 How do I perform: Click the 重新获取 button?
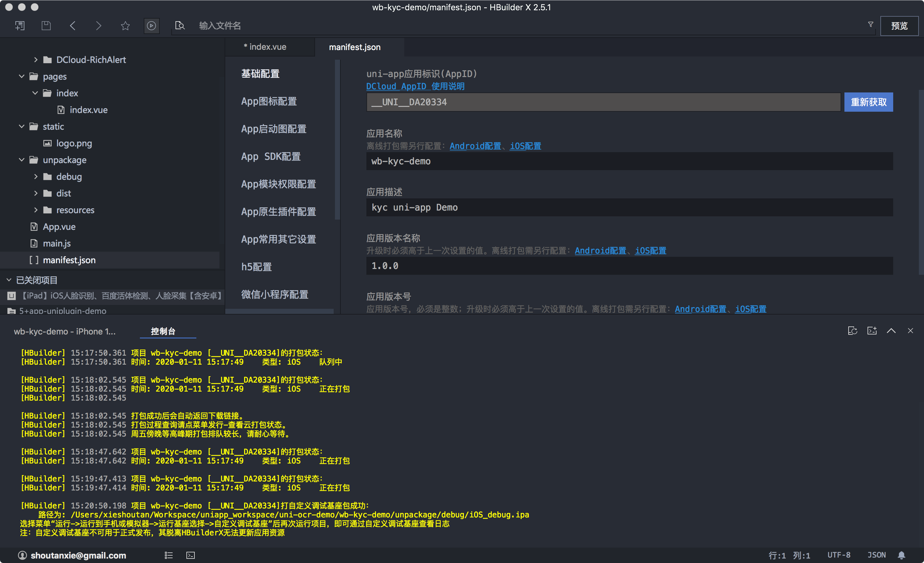(868, 102)
